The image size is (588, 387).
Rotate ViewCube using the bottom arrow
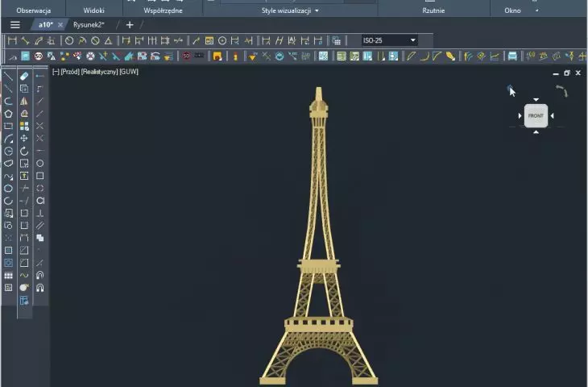click(x=536, y=131)
